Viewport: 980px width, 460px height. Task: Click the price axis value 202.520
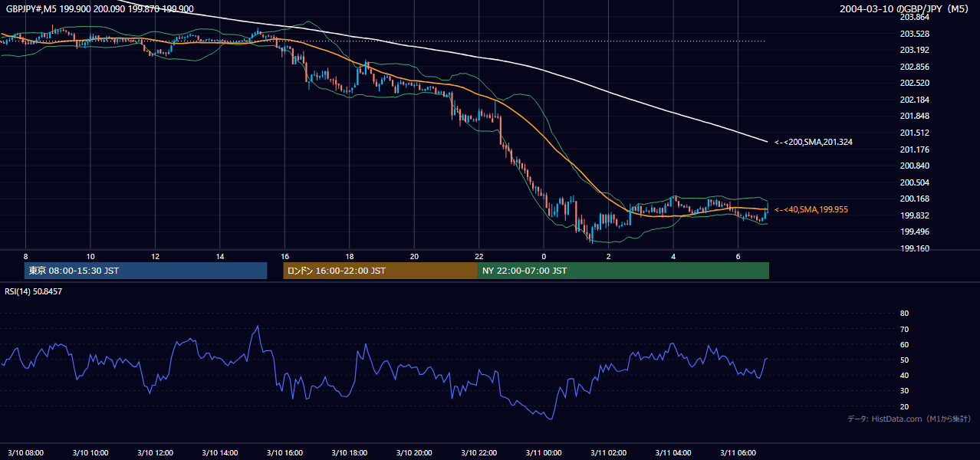click(x=914, y=83)
